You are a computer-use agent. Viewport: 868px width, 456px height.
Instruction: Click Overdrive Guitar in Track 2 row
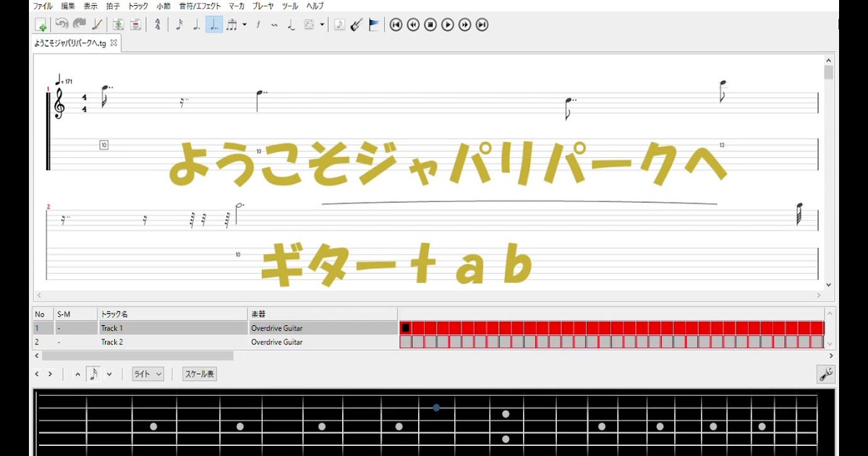click(322, 342)
